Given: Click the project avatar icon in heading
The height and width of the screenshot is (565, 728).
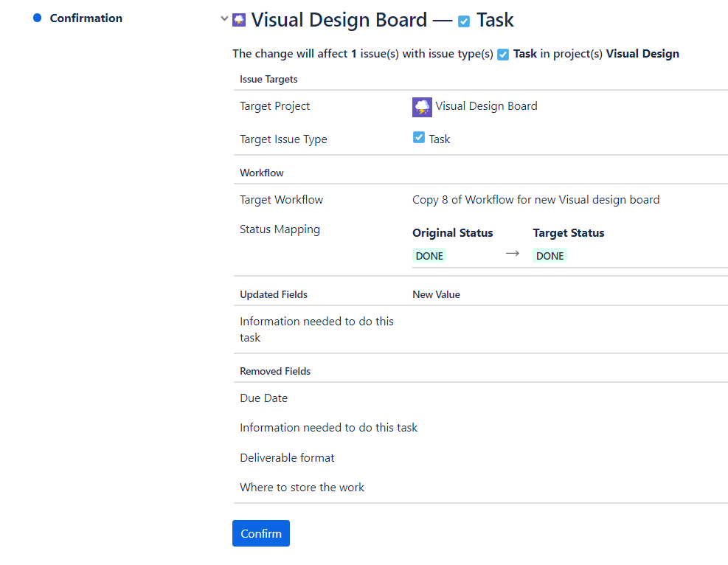Looking at the screenshot, I should pos(239,20).
